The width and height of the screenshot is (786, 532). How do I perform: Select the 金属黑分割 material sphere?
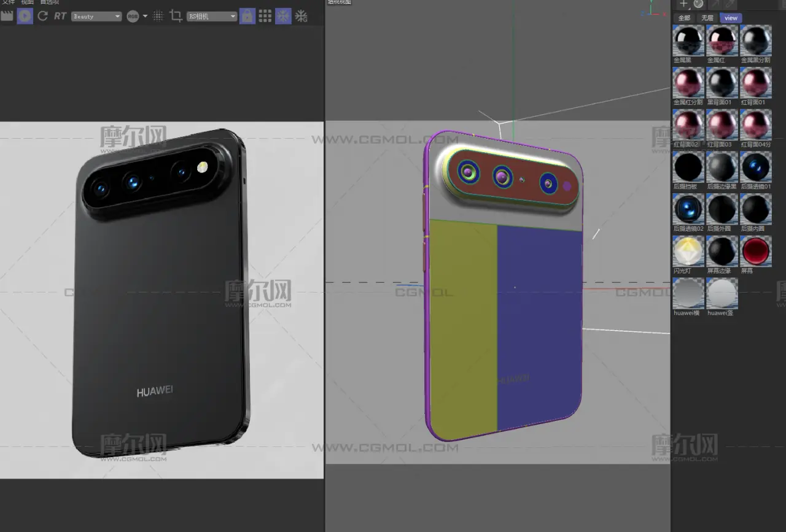(x=756, y=40)
